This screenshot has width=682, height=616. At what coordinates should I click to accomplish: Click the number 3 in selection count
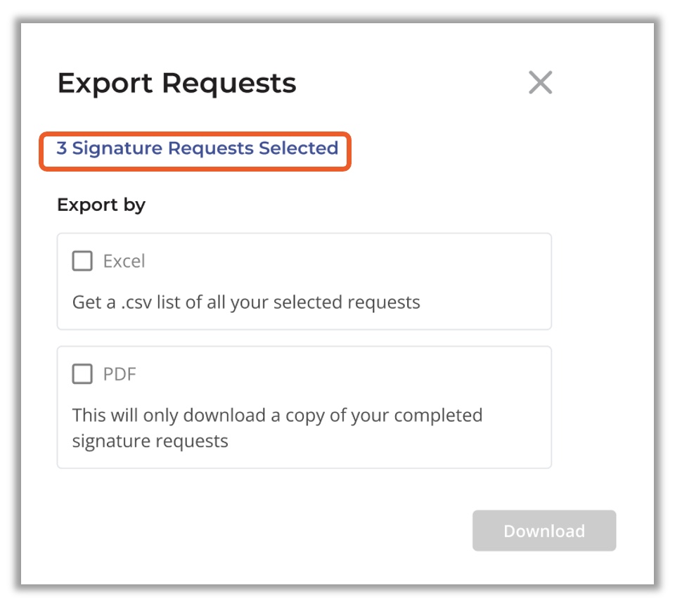(62, 148)
